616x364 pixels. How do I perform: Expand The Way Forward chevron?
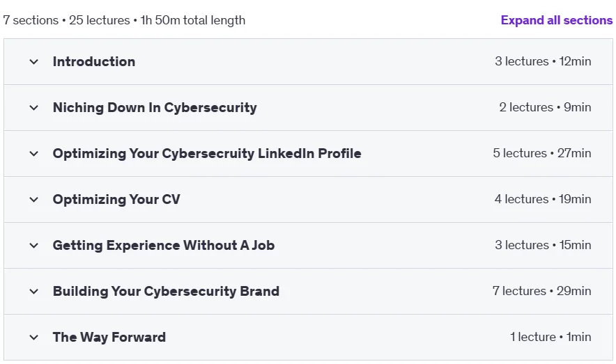33,337
